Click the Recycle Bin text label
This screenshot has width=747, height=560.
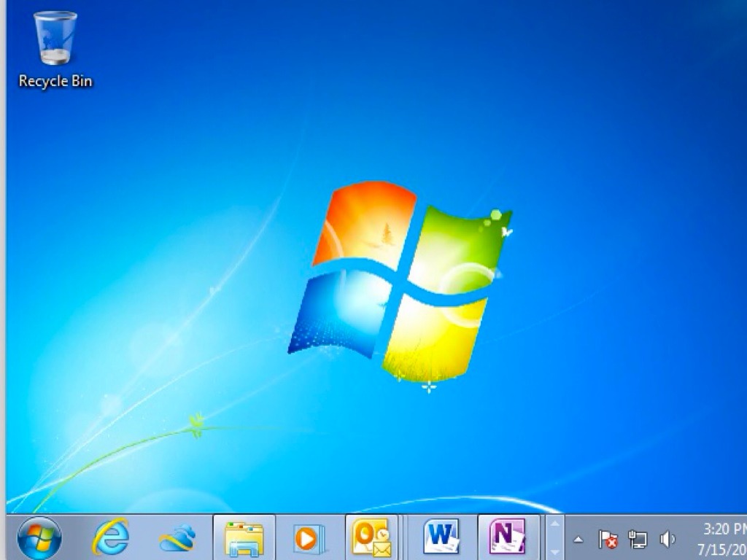coord(55,81)
